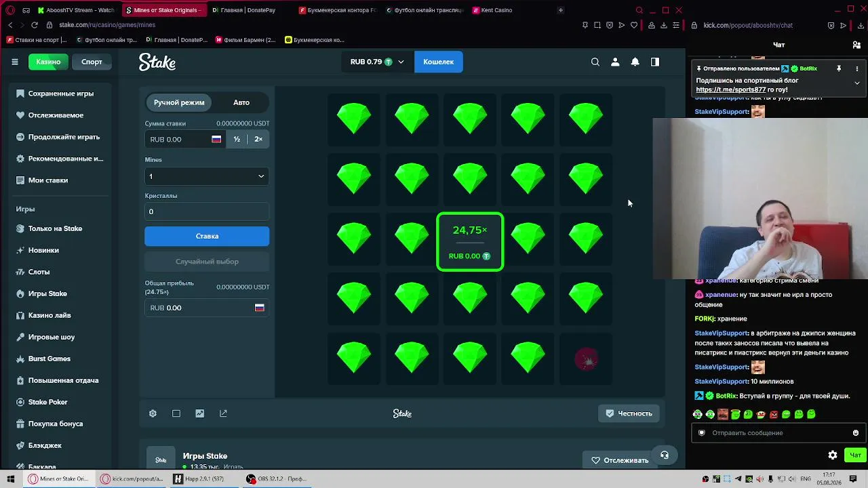This screenshot has height=488, width=868.
Task: Open chat settings gear in Kick chat
Action: [833, 455]
